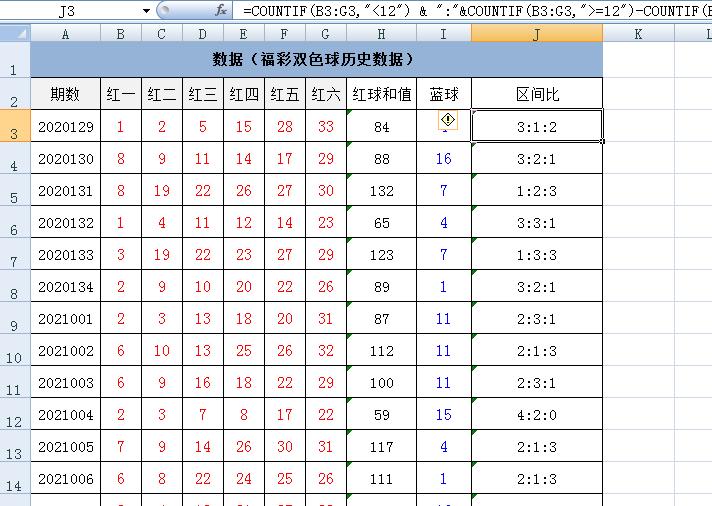The width and height of the screenshot is (712, 506).
Task: Click sum value 123
Action: 381,254
